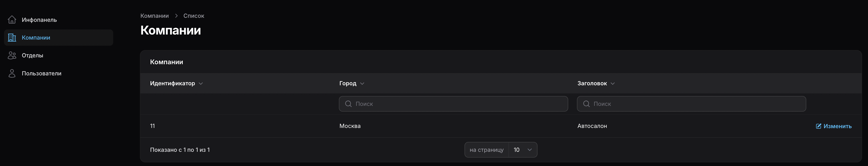The height and width of the screenshot is (166, 868).
Task: Select the Компании sidebar menu item
Action: [x=36, y=38]
